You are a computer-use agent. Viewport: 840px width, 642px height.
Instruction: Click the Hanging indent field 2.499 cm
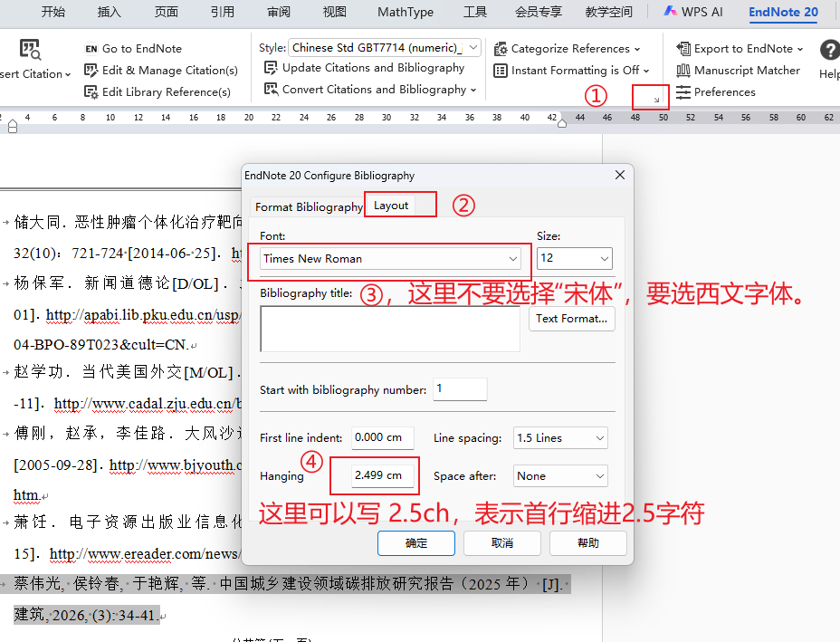pos(383,476)
